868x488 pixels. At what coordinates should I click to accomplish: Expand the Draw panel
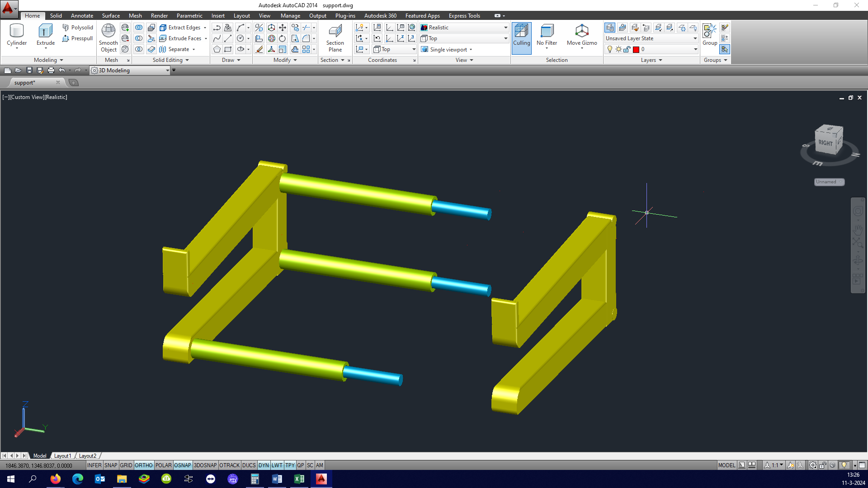click(x=231, y=60)
